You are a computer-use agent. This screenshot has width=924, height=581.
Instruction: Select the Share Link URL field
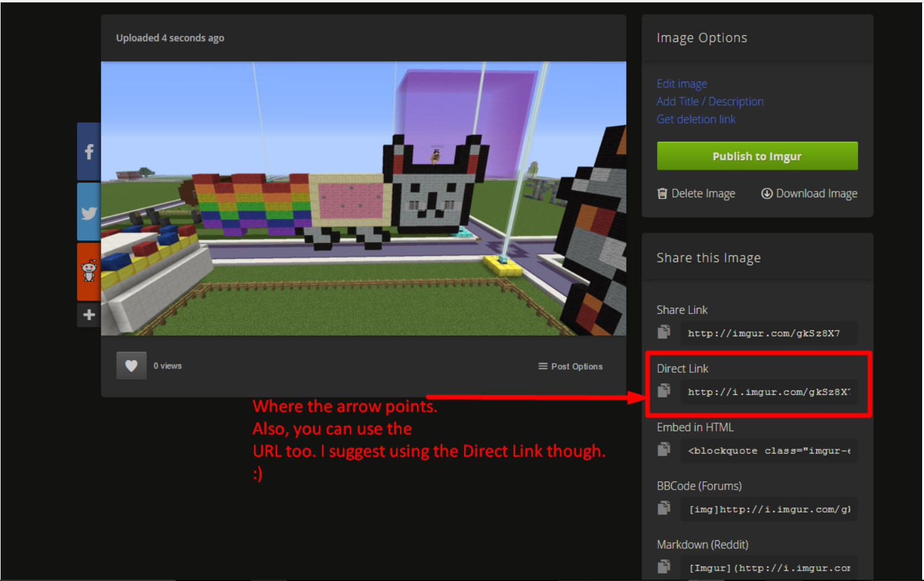pos(769,333)
